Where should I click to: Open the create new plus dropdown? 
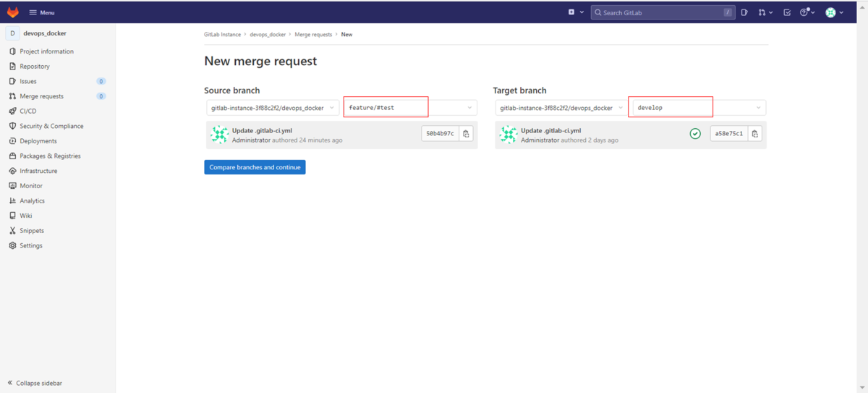tap(576, 12)
